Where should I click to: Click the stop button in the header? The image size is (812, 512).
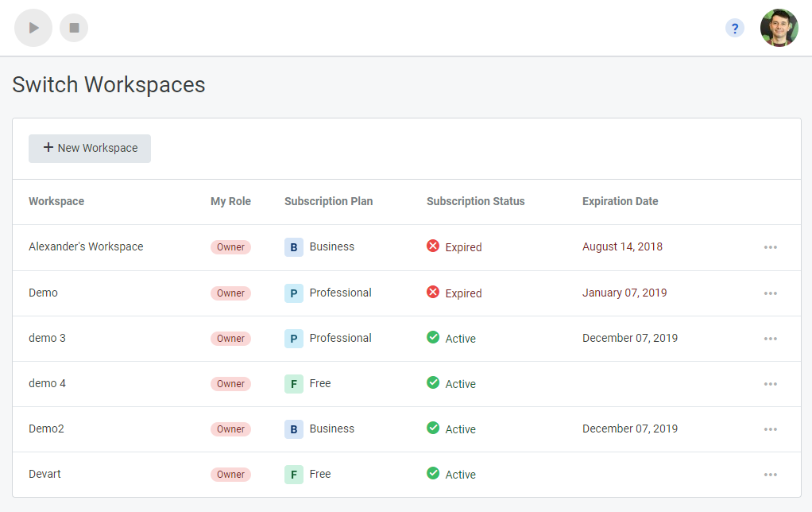click(74, 28)
